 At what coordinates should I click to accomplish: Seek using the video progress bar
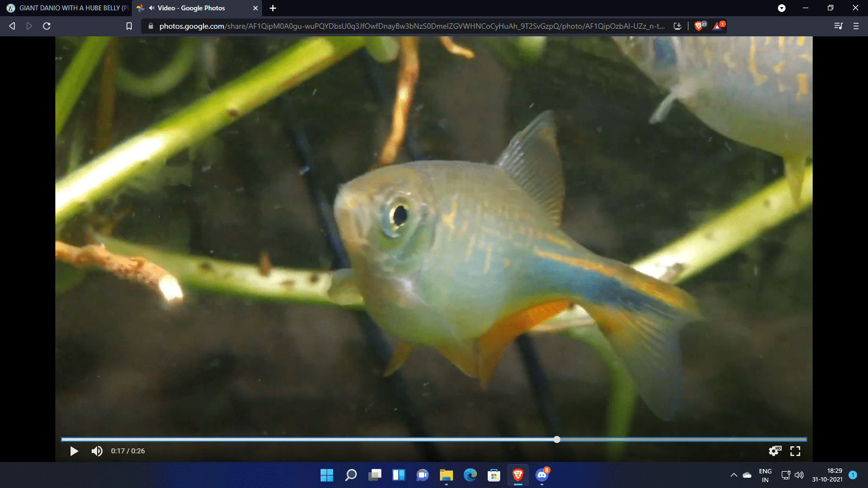pyautogui.click(x=434, y=439)
